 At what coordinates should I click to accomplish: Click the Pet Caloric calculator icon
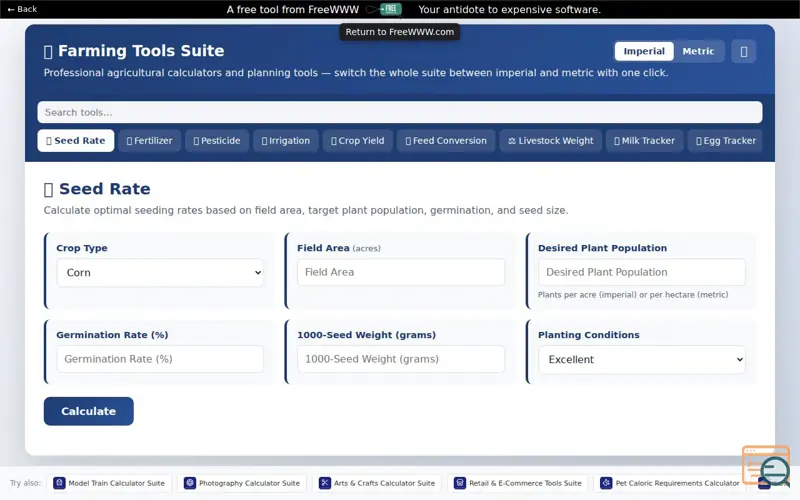tap(606, 483)
